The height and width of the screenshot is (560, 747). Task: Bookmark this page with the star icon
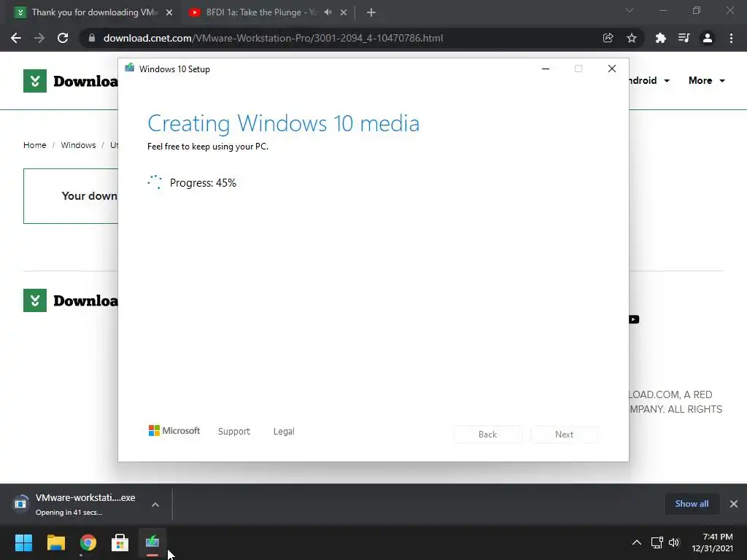tap(632, 38)
